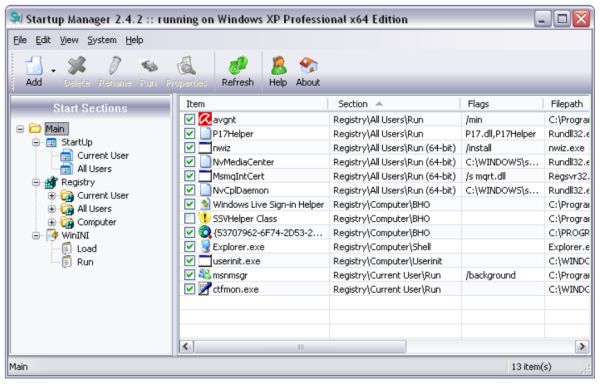Click the Rename pencil icon
Screen dimensions: 600x384
pos(115,66)
